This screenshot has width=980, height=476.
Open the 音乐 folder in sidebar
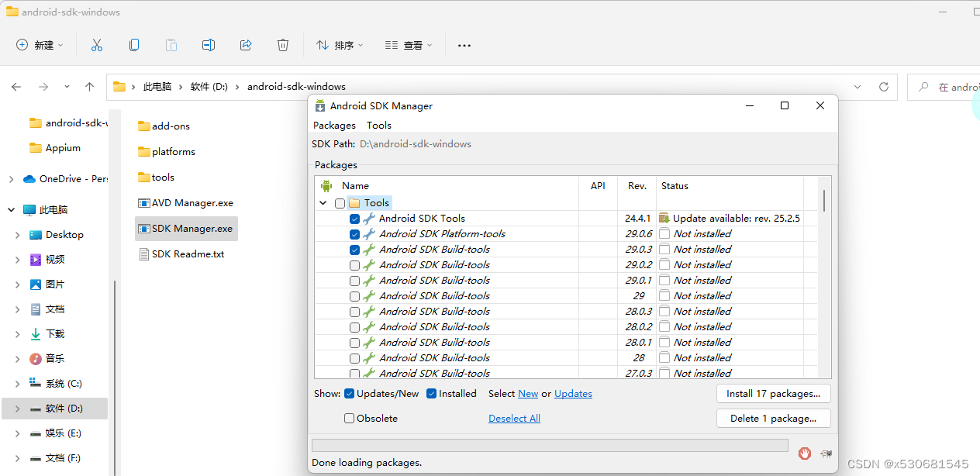[x=47, y=358]
